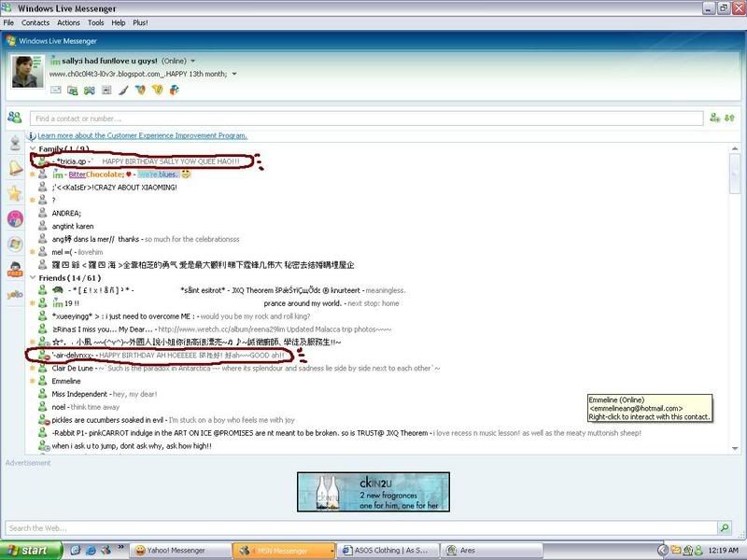Screen dimensions: 747x560
Task: Open the orange FREE character sidebar tab
Action: (x=15, y=270)
